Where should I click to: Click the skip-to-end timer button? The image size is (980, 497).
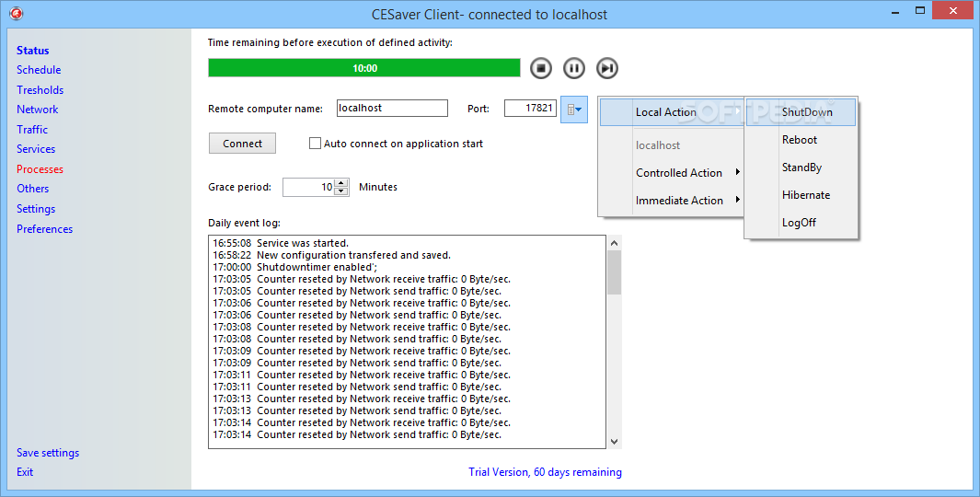click(607, 68)
